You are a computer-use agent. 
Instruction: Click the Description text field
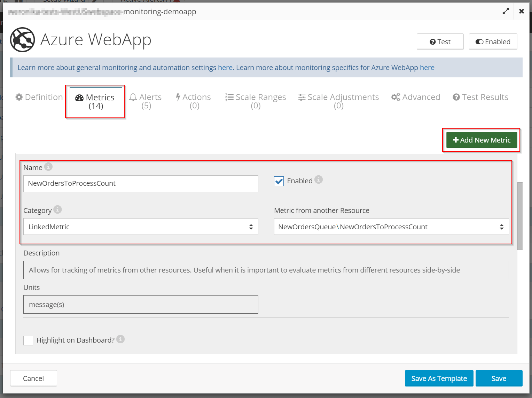[x=266, y=270]
